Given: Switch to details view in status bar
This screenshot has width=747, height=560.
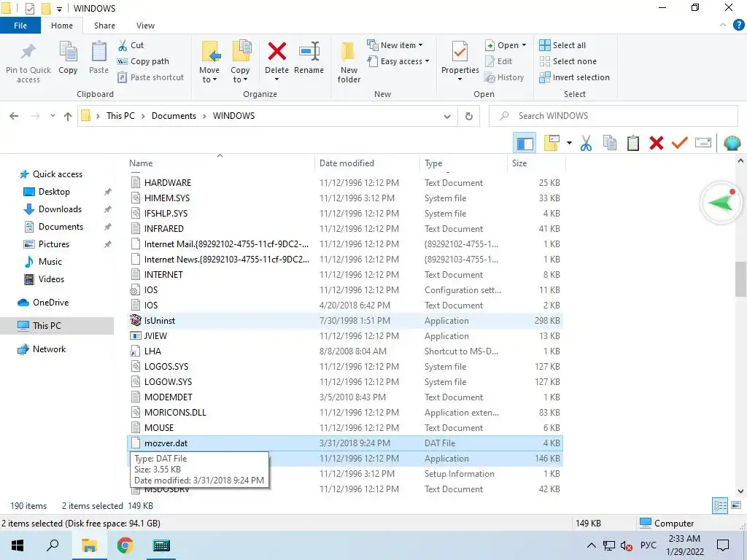Looking at the screenshot, I should (x=720, y=505).
